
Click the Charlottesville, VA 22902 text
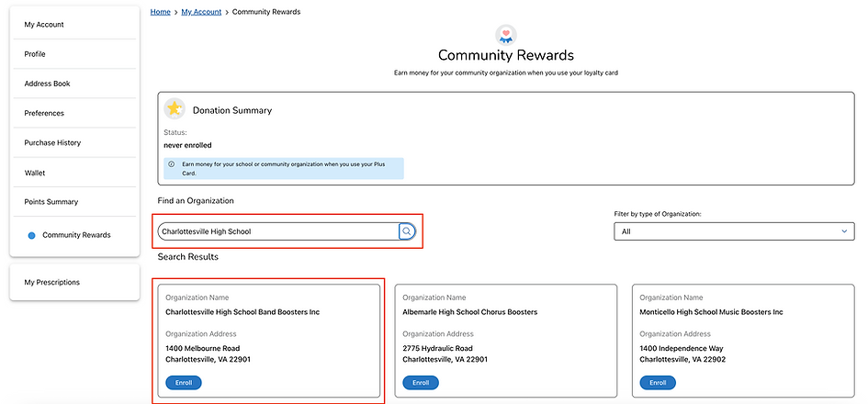pos(682,359)
